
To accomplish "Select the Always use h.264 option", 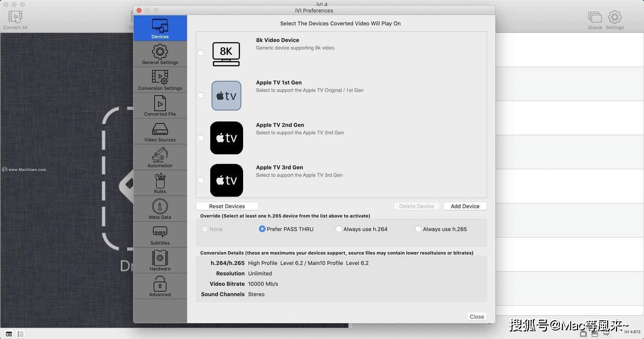I will point(339,229).
